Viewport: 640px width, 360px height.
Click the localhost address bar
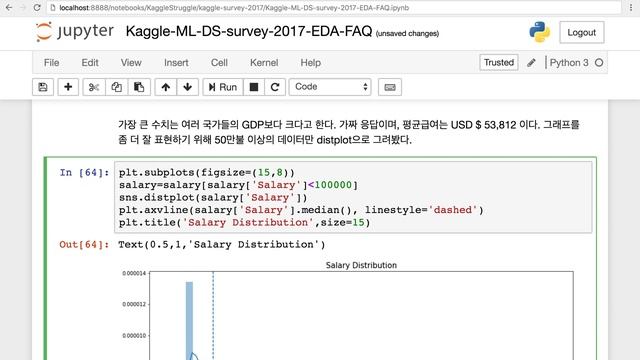[x=334, y=7]
